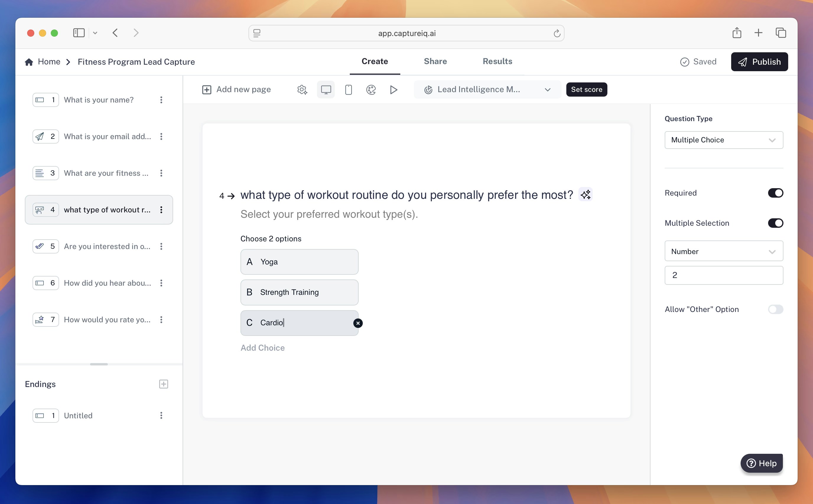Go to the Results tab
This screenshot has height=504, width=813.
tap(497, 61)
